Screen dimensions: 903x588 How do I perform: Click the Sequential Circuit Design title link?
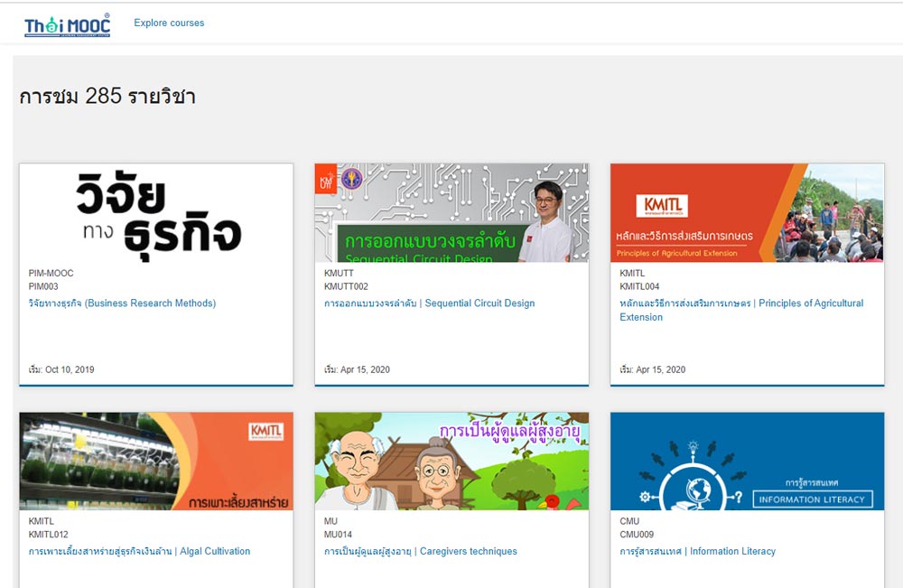(430, 303)
